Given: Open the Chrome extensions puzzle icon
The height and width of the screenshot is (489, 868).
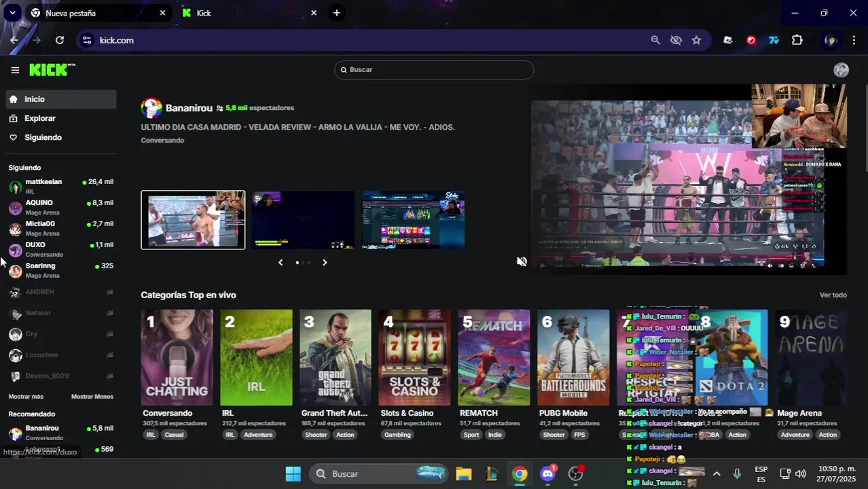Looking at the screenshot, I should 797,40.
